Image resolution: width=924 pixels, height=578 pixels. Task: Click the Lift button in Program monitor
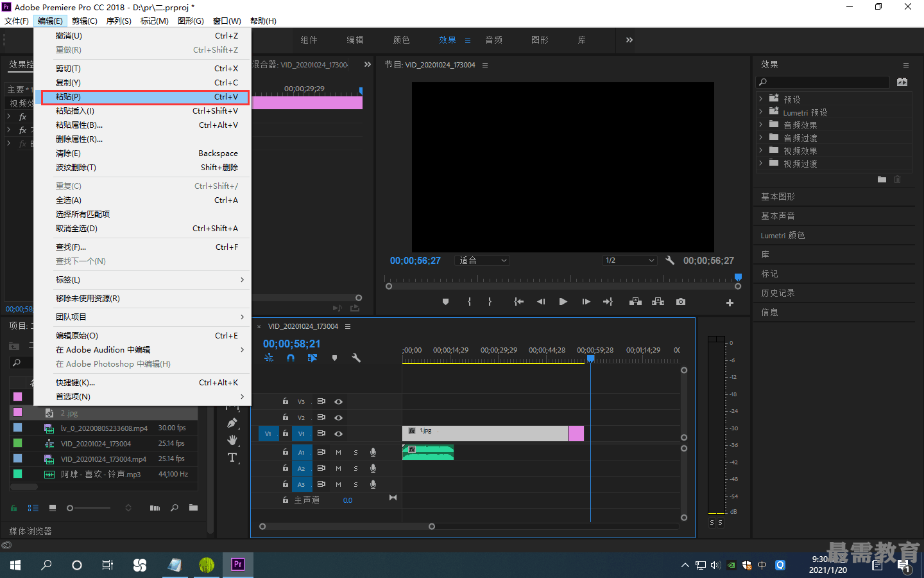[635, 302]
